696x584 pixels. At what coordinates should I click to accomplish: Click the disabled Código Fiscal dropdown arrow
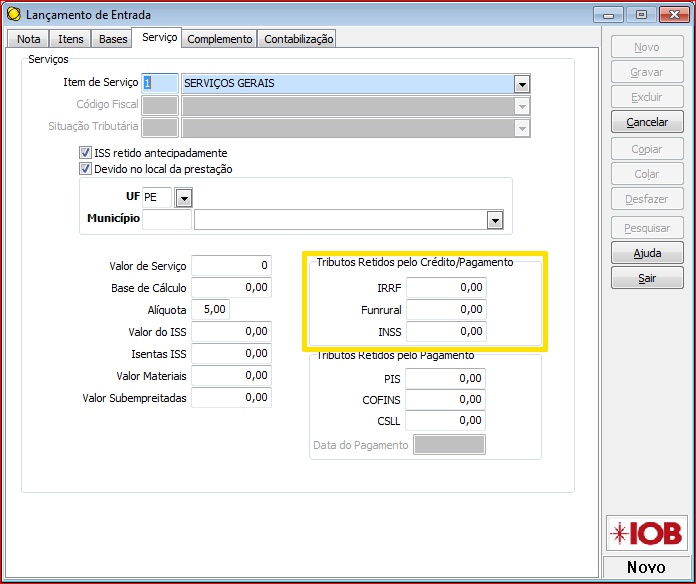pyautogui.click(x=522, y=106)
